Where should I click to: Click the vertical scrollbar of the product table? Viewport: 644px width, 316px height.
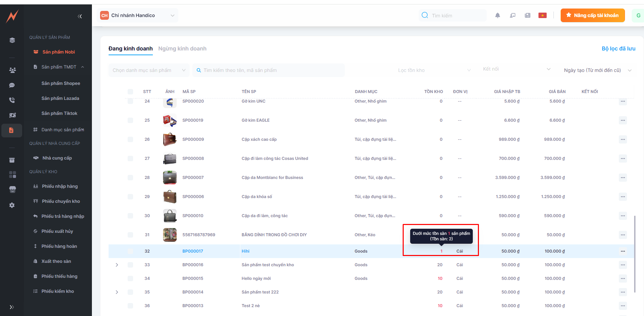pos(635,254)
